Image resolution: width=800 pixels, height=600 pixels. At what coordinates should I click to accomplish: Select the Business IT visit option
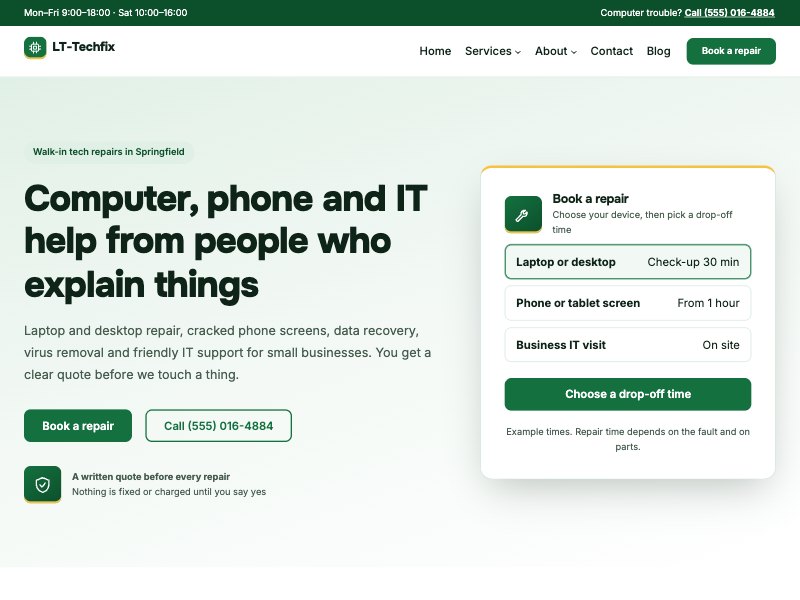pyautogui.click(x=628, y=345)
